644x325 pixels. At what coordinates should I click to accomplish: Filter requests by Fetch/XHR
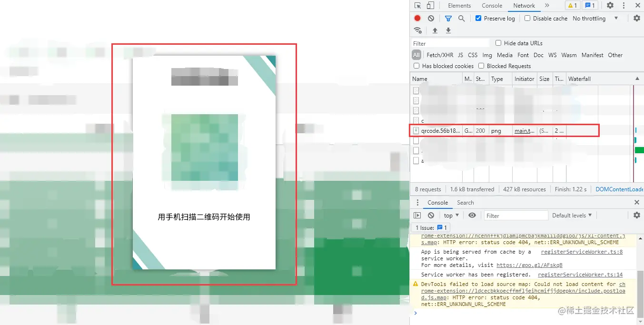440,55
